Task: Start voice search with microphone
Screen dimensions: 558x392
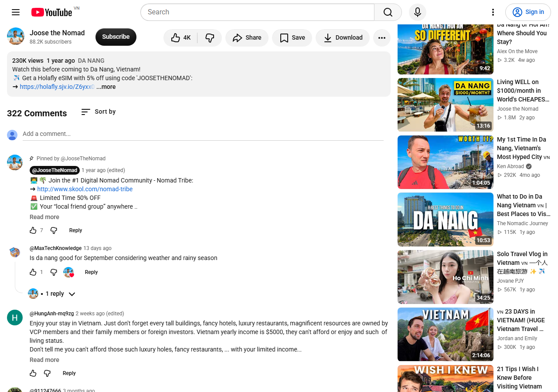Action: click(418, 12)
